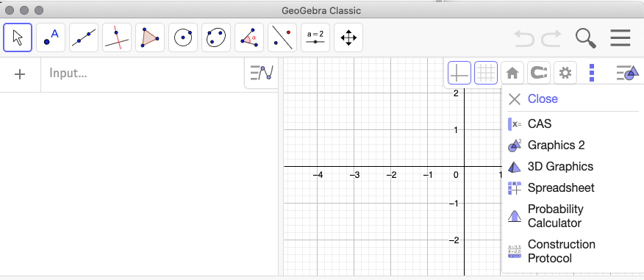Image resolution: width=644 pixels, height=280 pixels.
Task: Select the Reflect about Line tool
Action: coord(282,37)
